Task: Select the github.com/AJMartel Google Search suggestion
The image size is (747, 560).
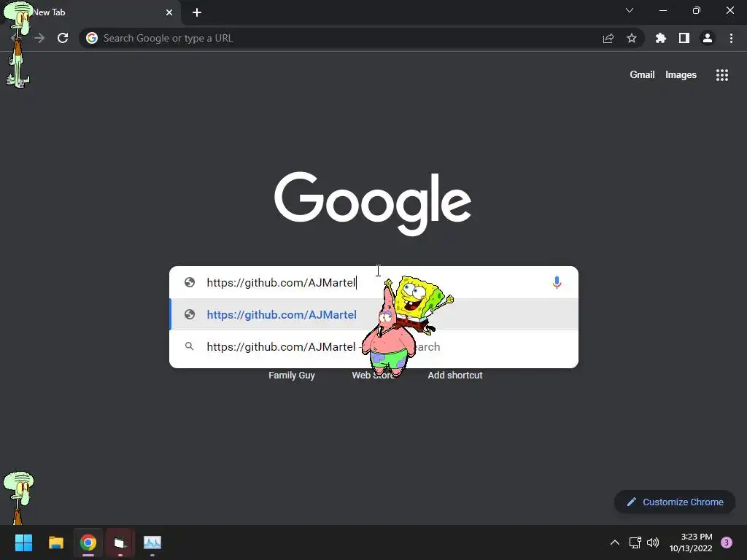Action: pos(373,346)
